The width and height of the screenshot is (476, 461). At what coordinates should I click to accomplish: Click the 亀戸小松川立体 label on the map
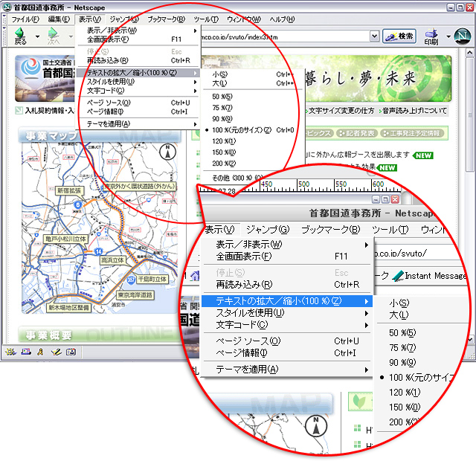tap(65, 239)
